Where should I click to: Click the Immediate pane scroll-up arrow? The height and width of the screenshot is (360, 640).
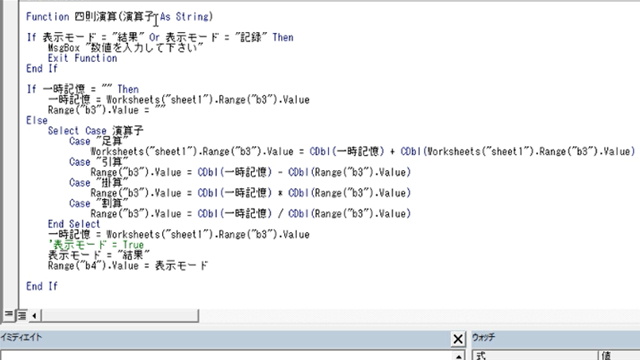[458, 356]
